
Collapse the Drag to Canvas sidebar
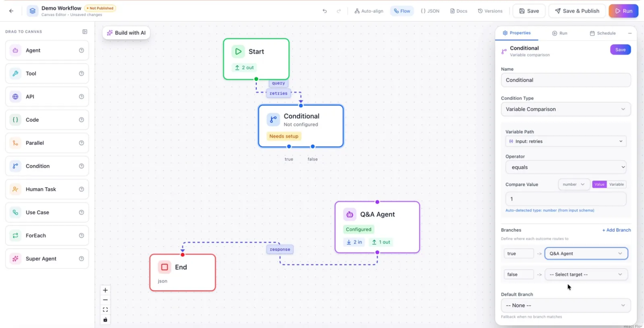point(85,31)
